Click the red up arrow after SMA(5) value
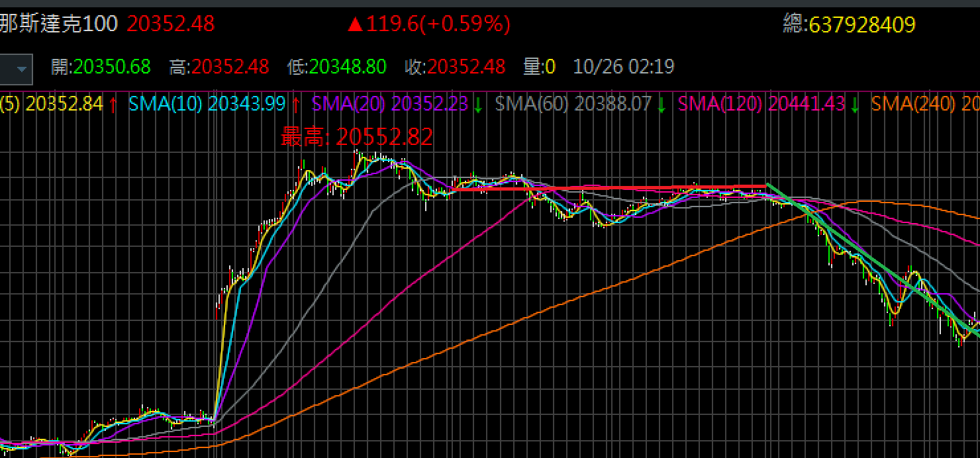980x458 pixels. coord(113,104)
